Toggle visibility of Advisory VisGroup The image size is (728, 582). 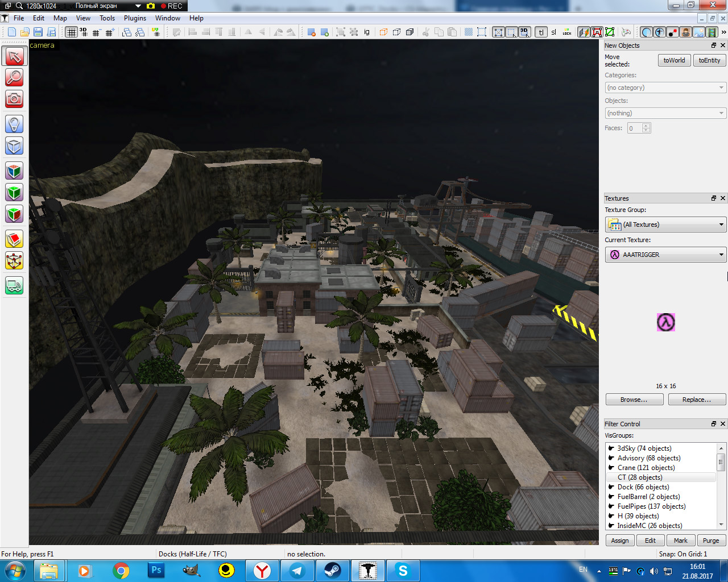pos(611,458)
